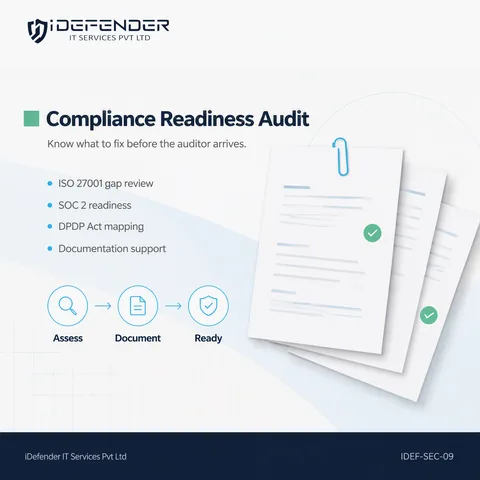The image size is (480, 480).
Task: Click the Document page icon
Action: [x=138, y=305]
